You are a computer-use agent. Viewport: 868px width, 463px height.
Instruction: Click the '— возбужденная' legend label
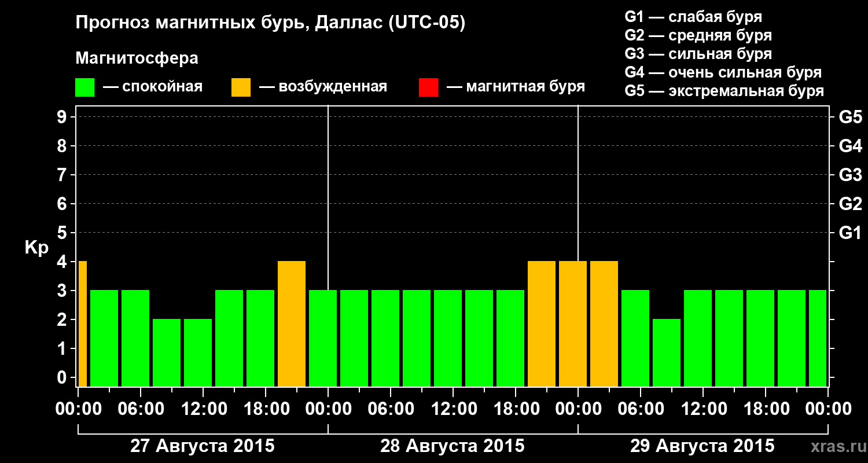(323, 87)
